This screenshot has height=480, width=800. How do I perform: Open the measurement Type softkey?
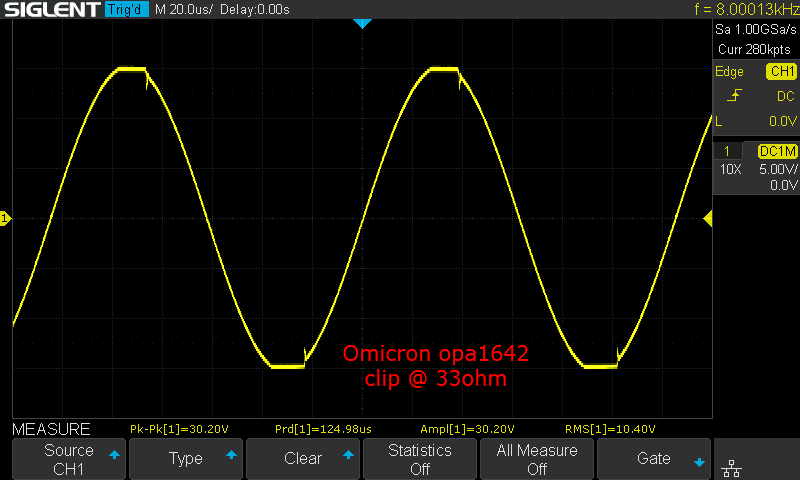[186, 459]
